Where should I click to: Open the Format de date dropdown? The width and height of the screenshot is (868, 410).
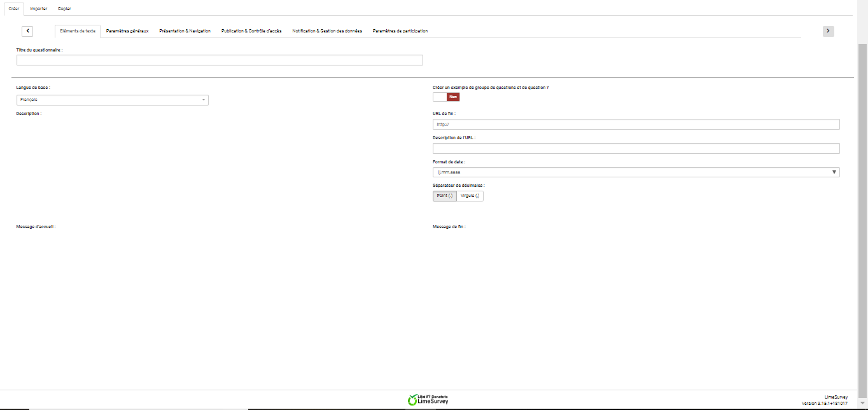tap(636, 172)
